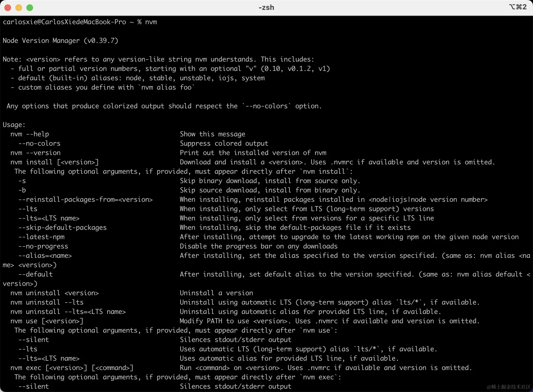Click the -zsh window title

[x=266, y=7]
